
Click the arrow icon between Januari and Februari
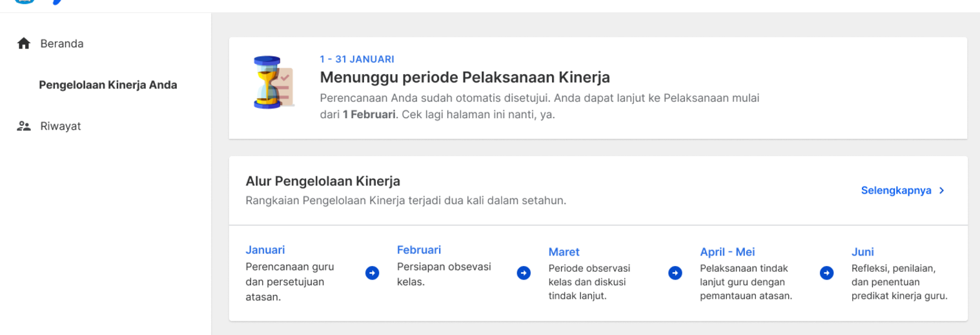pos(373,273)
